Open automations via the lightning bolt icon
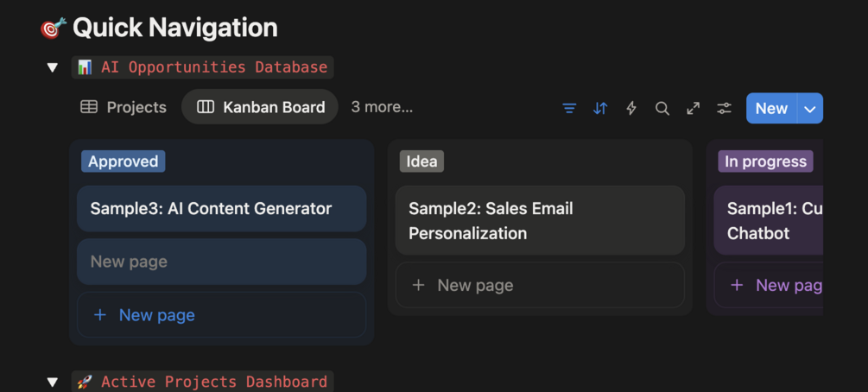868x392 pixels. click(631, 108)
